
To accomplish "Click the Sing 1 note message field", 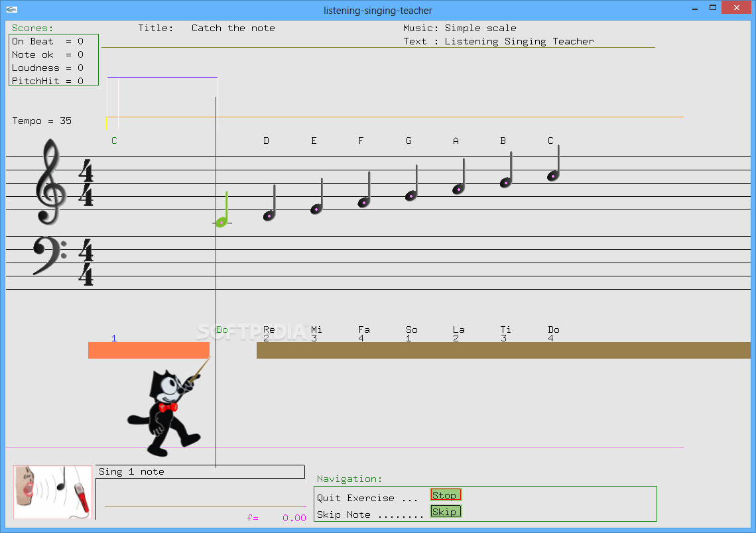I will [x=200, y=472].
